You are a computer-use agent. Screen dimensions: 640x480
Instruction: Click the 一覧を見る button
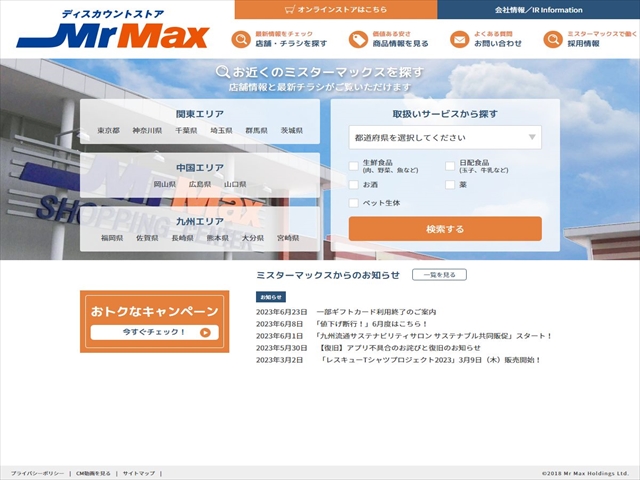coord(439,275)
